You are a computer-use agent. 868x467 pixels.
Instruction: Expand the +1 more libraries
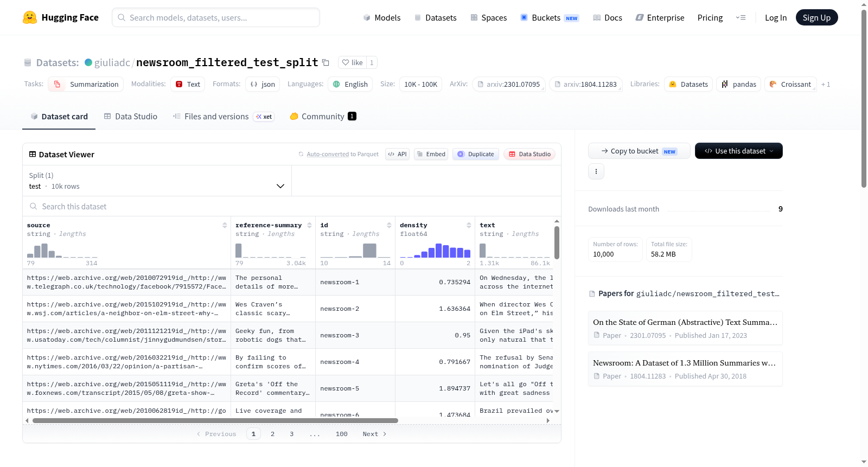point(826,84)
